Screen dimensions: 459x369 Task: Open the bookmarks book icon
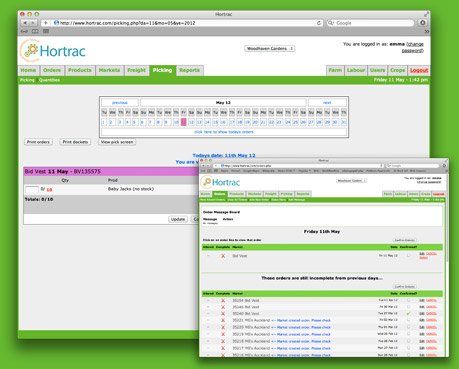[35, 31]
